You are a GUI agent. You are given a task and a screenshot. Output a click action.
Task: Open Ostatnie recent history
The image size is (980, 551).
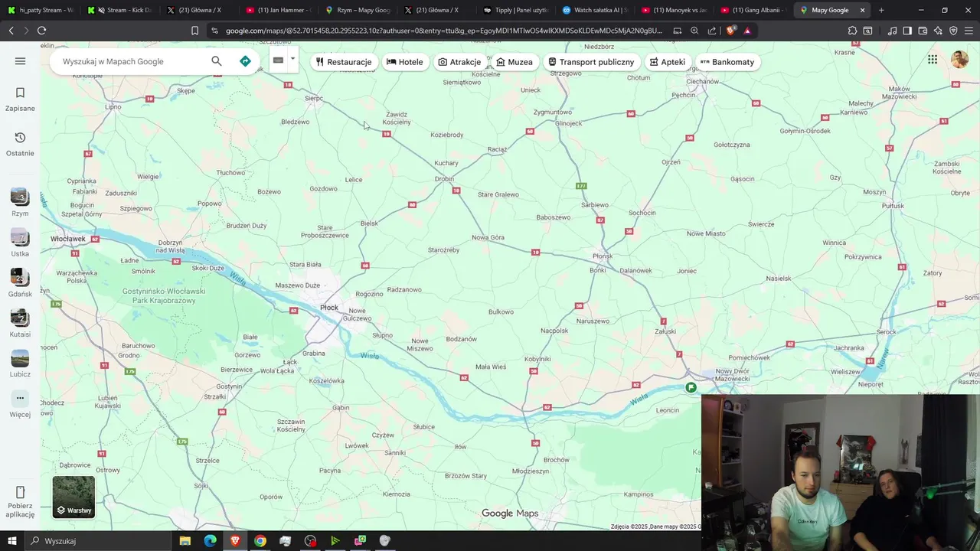coord(20,144)
